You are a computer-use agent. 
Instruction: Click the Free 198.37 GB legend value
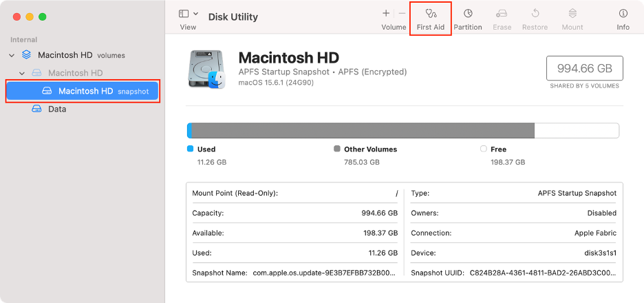pos(508,163)
